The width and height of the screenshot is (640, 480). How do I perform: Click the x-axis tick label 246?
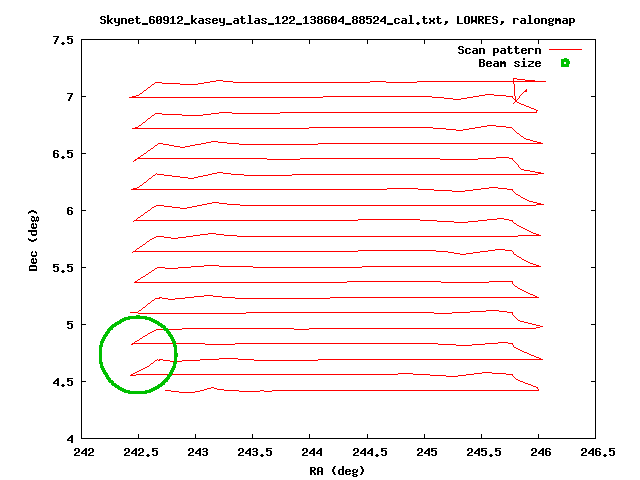[x=541, y=452]
